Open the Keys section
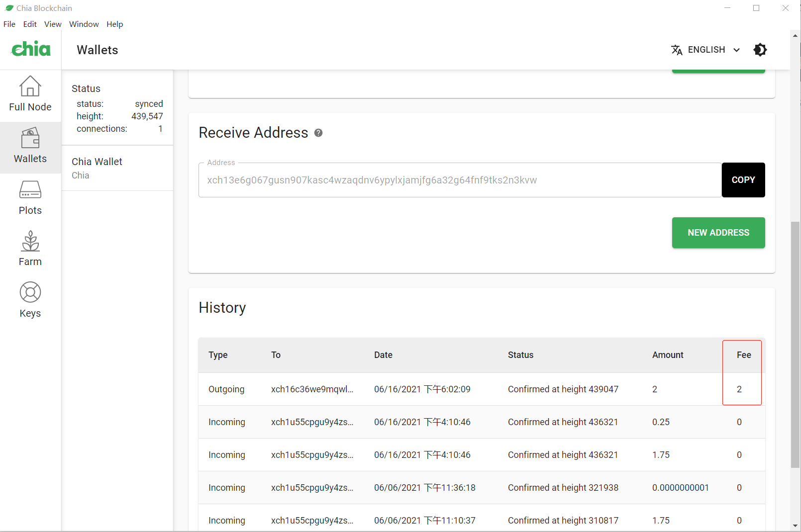This screenshot has width=801, height=532. tap(30, 301)
